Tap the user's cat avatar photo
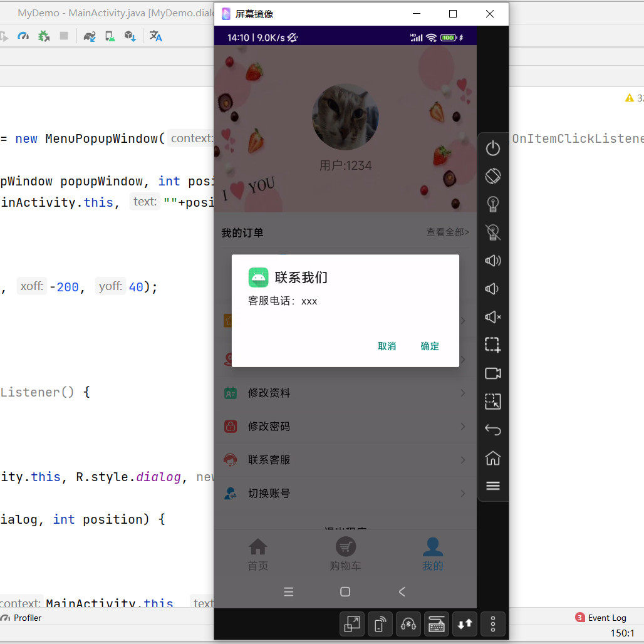The height and width of the screenshot is (644, 644). coord(345,117)
